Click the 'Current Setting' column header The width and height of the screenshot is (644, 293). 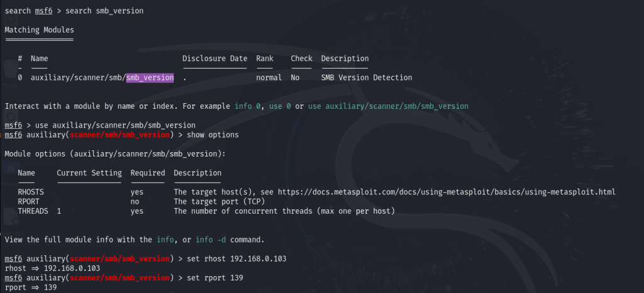pyautogui.click(x=89, y=173)
